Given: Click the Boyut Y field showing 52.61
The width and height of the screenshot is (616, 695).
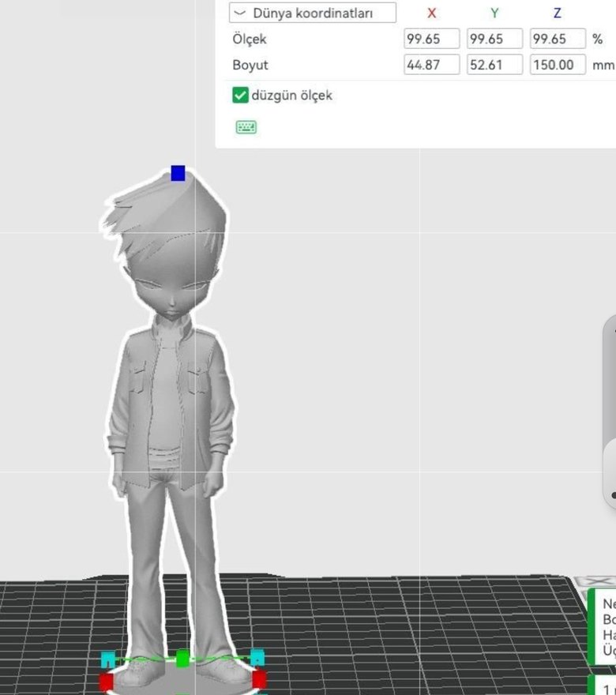Looking at the screenshot, I should (494, 65).
